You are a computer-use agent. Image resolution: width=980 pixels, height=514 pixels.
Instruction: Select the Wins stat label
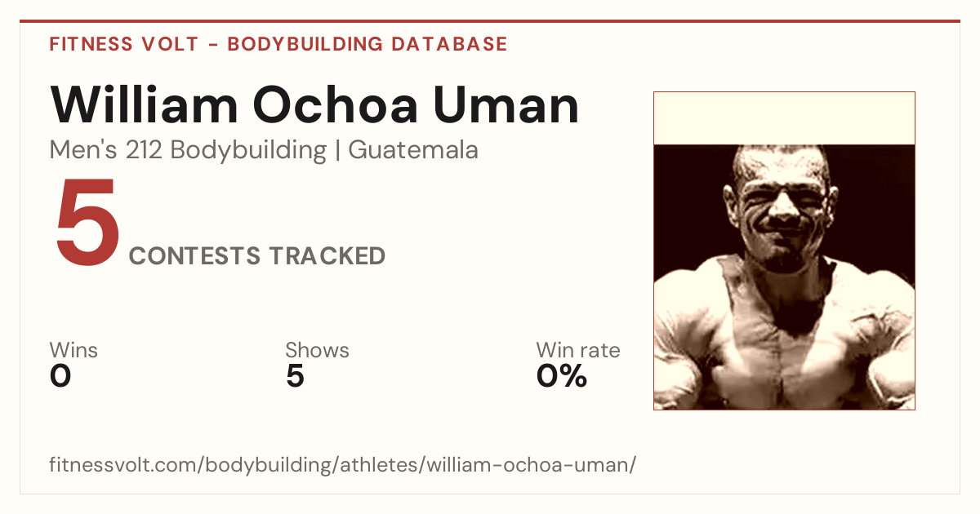(73, 350)
